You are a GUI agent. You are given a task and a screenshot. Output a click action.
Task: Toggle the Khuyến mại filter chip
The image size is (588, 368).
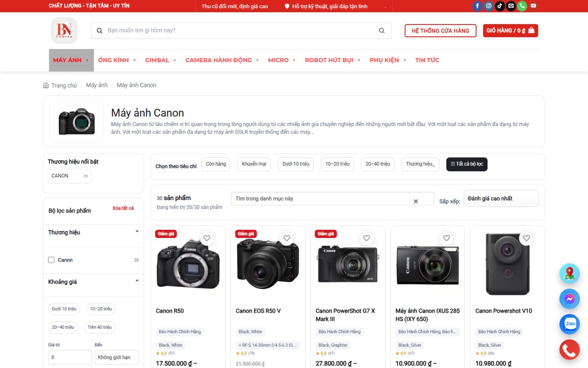click(254, 164)
